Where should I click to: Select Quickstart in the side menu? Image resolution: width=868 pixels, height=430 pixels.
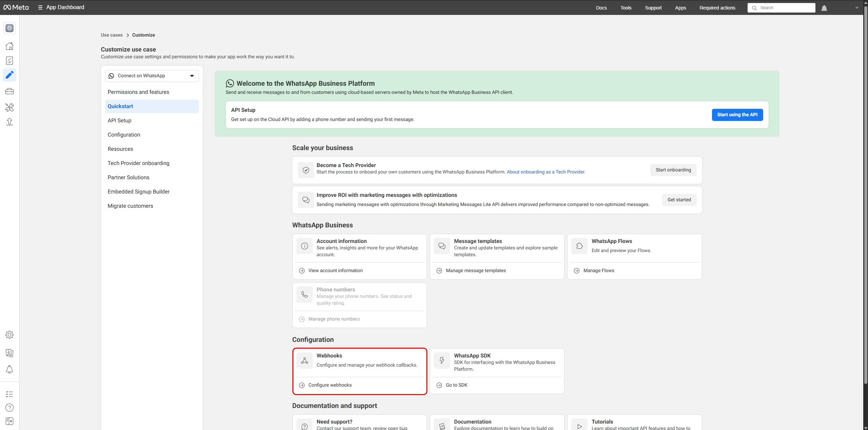pyautogui.click(x=152, y=106)
